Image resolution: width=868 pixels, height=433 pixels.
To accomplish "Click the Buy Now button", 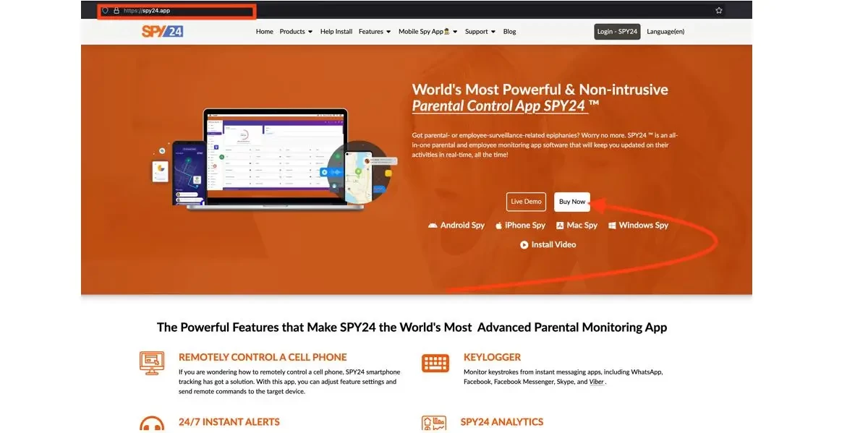I will (572, 202).
